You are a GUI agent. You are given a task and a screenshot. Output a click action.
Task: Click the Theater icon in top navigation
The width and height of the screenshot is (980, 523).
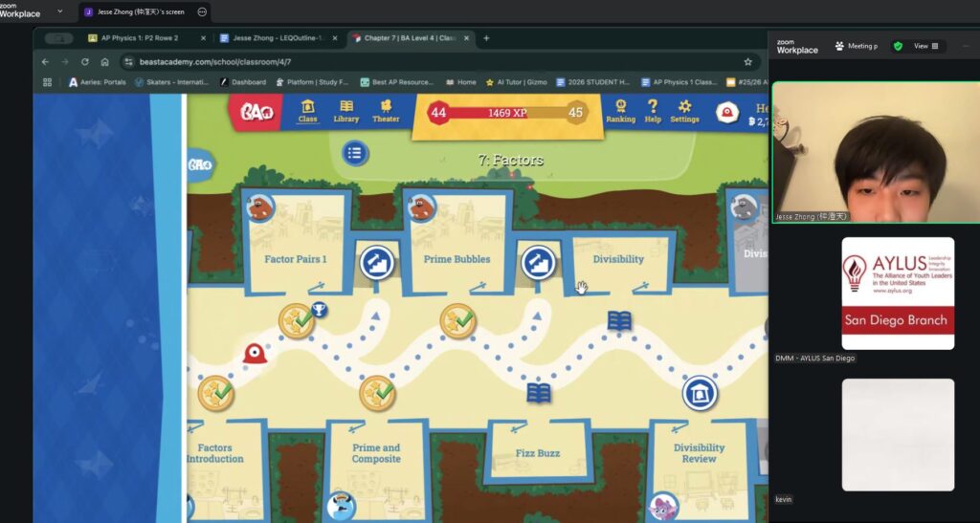pos(386,111)
